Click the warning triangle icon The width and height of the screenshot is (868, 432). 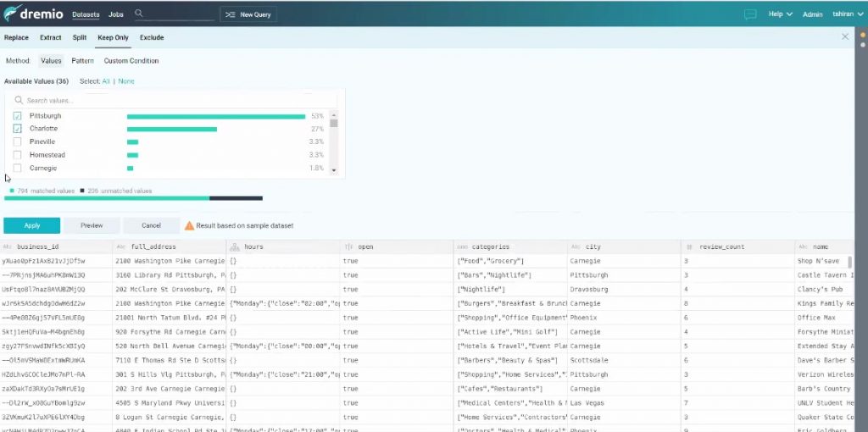point(190,225)
